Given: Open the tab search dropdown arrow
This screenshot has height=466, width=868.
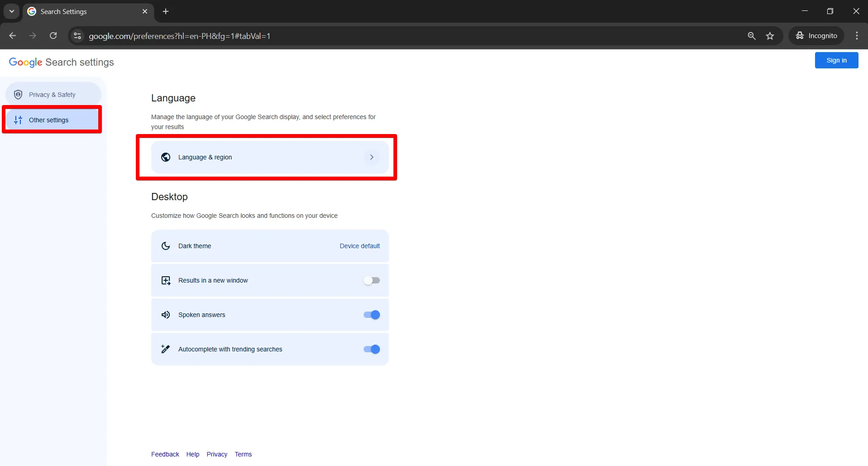Looking at the screenshot, I should point(12,11).
